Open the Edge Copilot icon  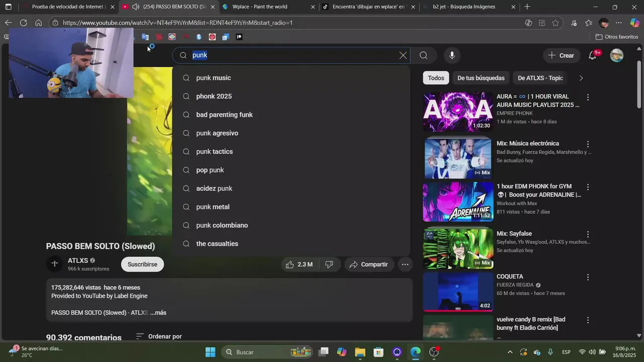pyautogui.click(x=635, y=23)
